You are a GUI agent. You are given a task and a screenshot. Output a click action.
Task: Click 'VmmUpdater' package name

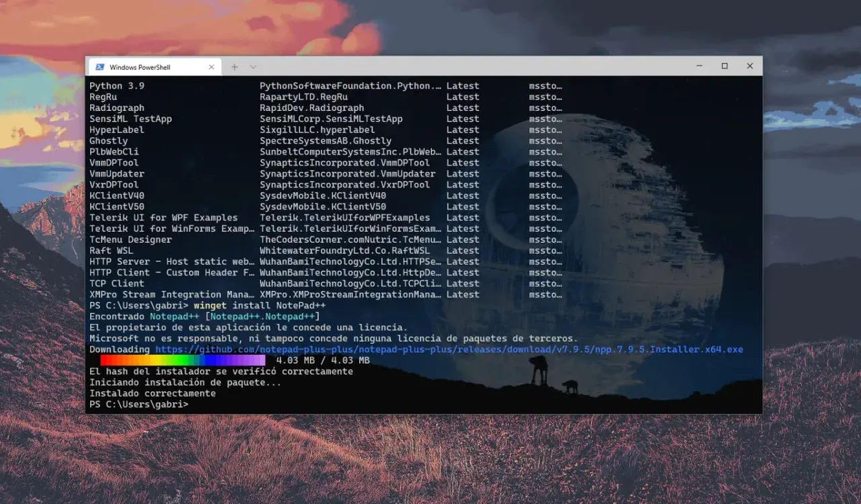117,173
